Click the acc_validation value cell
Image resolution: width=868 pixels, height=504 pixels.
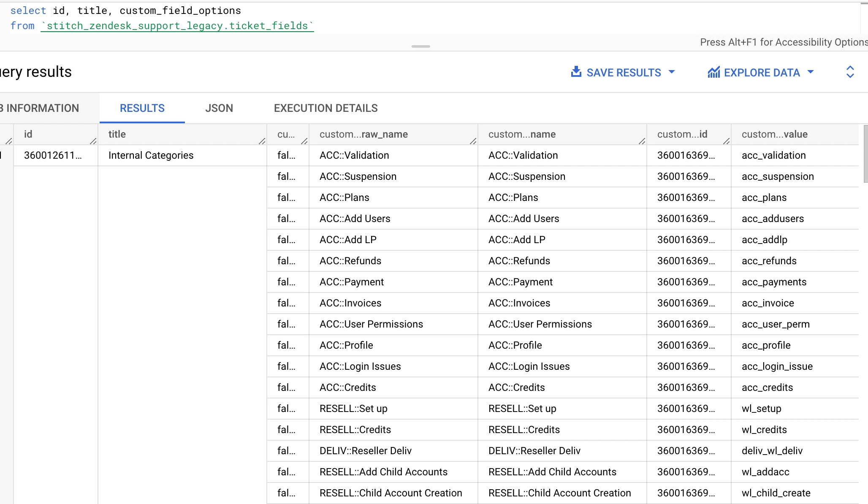click(x=773, y=155)
